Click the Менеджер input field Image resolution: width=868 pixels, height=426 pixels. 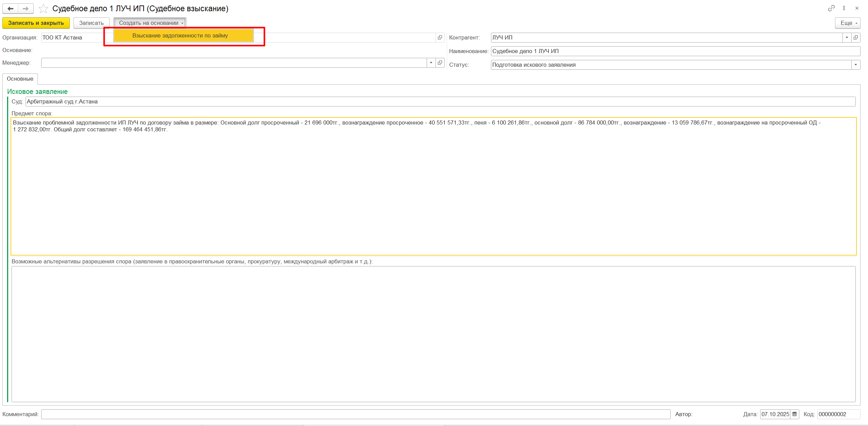click(234, 63)
